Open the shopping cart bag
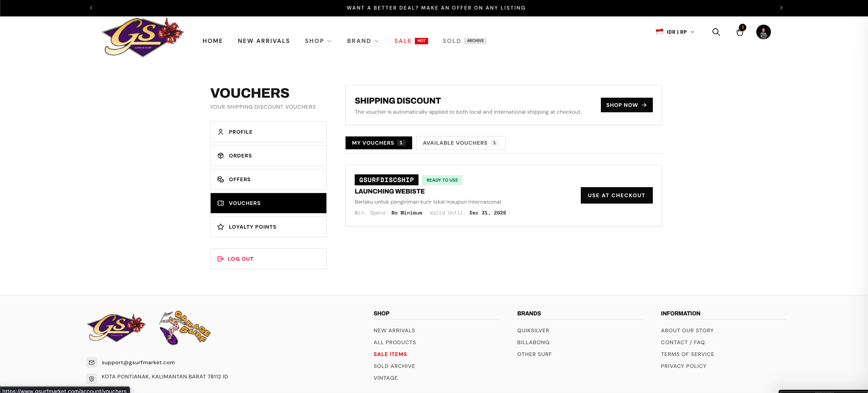 (740, 31)
